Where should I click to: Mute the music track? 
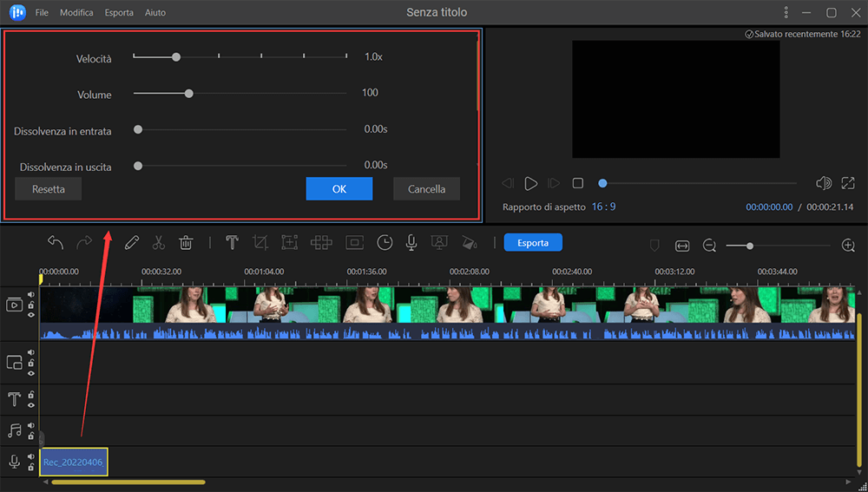[31, 425]
